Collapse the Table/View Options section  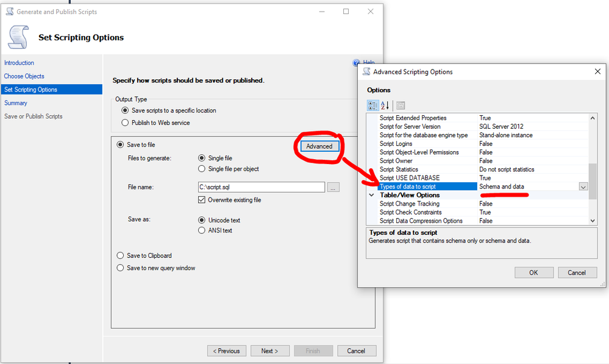tap(372, 195)
